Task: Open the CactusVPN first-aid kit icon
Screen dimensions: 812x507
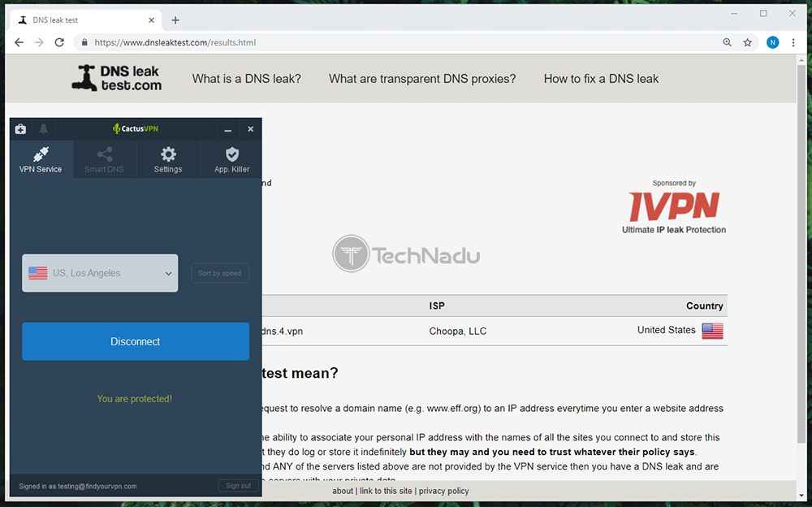Action: click(21, 129)
